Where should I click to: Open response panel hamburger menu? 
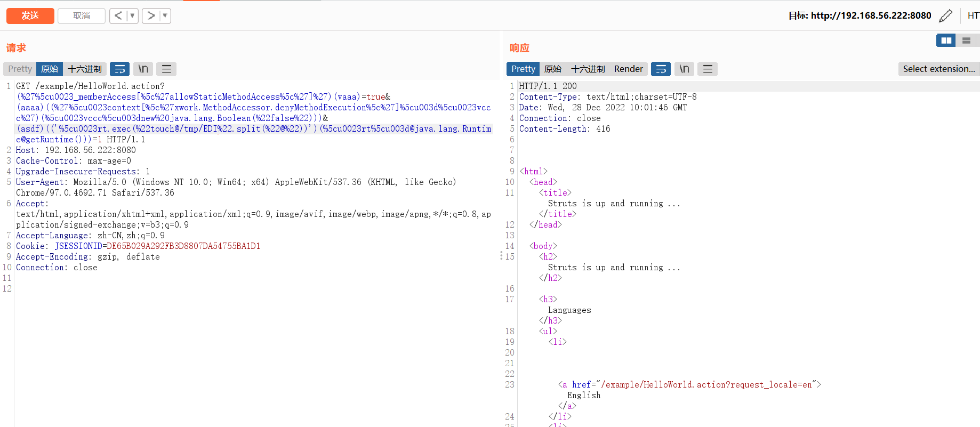tap(708, 69)
